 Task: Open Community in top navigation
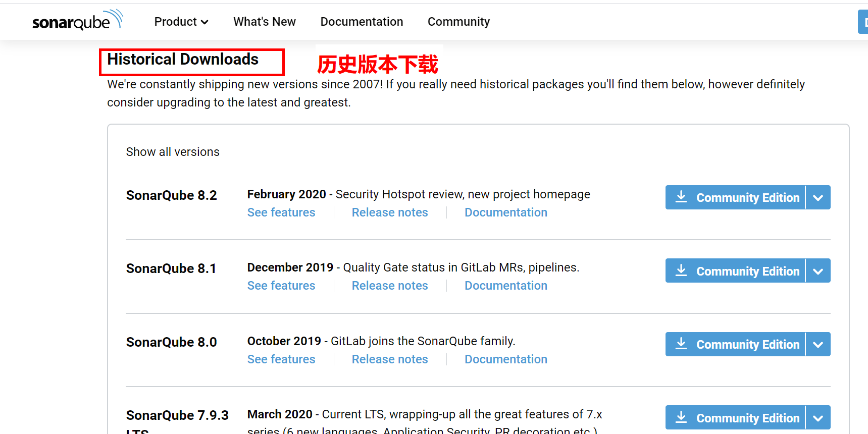click(458, 22)
